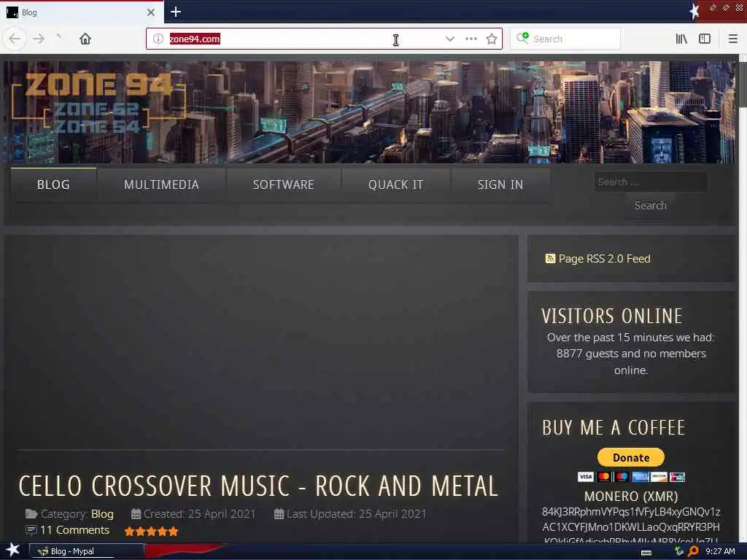Viewport: 747px width, 560px height.
Task: Click the five-star article rating
Action: point(151,531)
